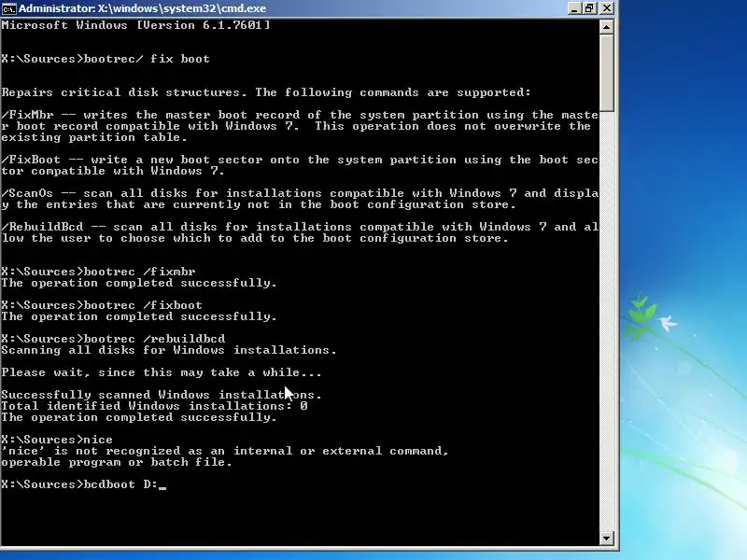Click the vertical scrollbar thumb

click(x=606, y=74)
